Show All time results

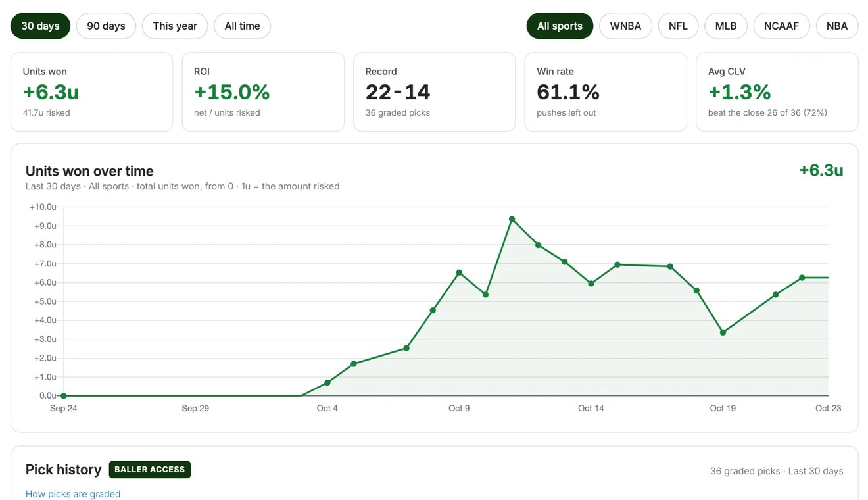click(x=242, y=26)
